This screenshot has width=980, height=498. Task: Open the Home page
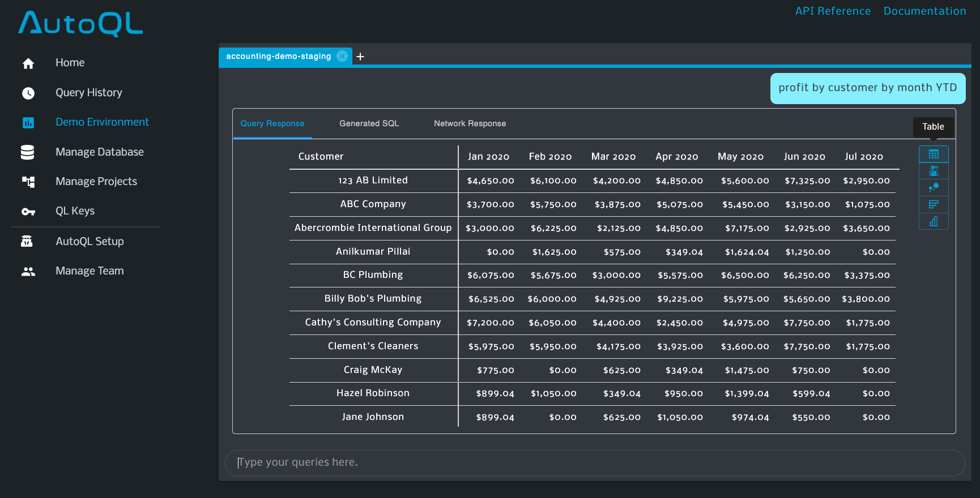[x=70, y=63]
